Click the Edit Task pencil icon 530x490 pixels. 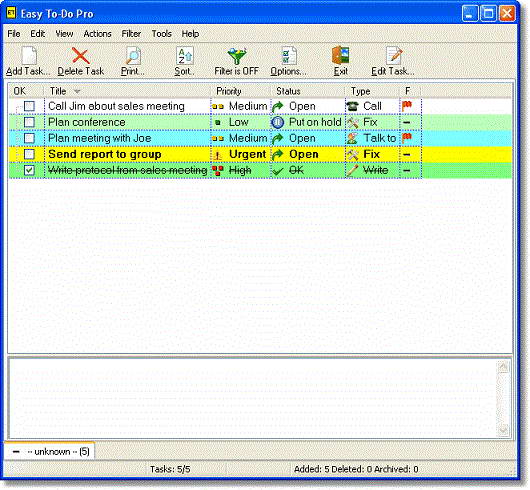coord(394,56)
